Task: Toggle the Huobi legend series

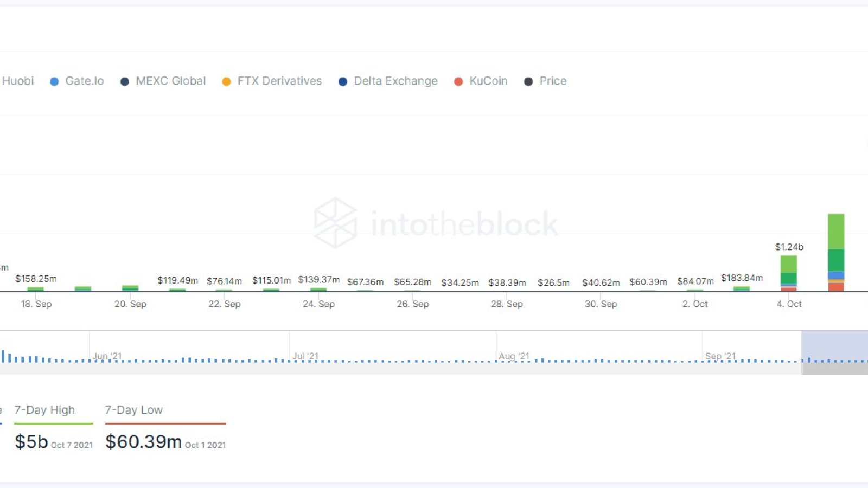Action: (x=17, y=81)
